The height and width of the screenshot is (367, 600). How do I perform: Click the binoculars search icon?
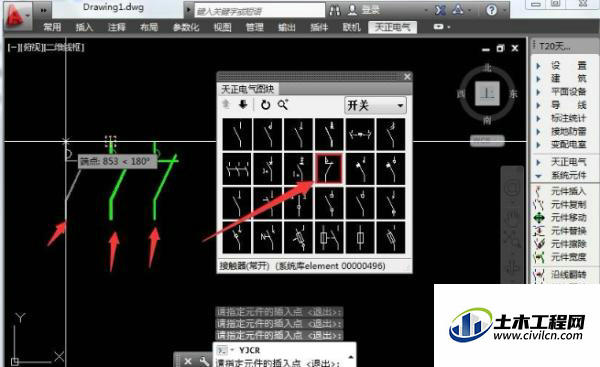pyautogui.click(x=335, y=10)
